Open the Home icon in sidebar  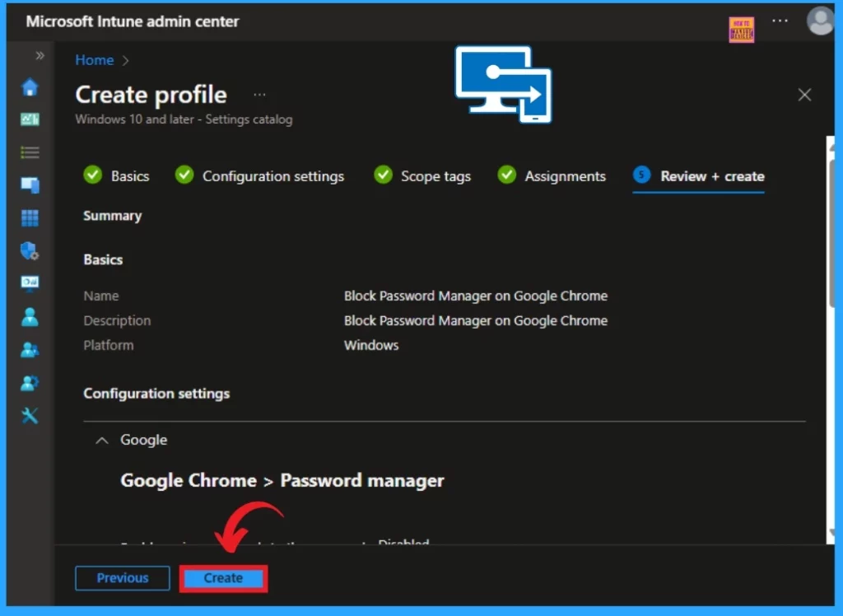coord(30,86)
